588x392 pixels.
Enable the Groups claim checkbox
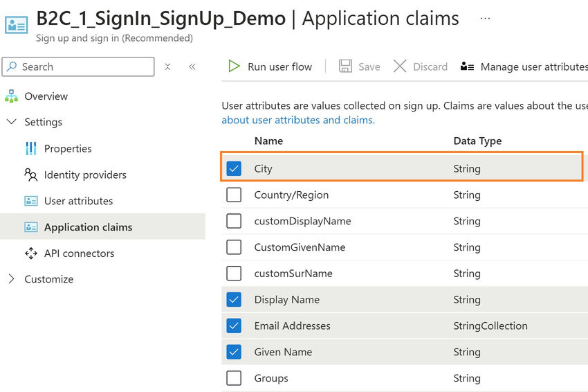tap(234, 378)
